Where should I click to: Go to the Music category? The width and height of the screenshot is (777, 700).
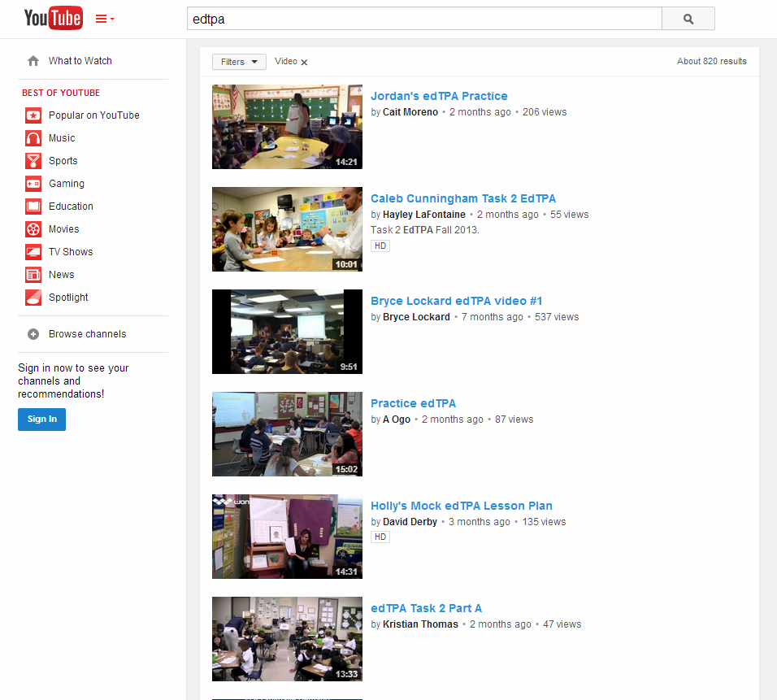(62, 138)
